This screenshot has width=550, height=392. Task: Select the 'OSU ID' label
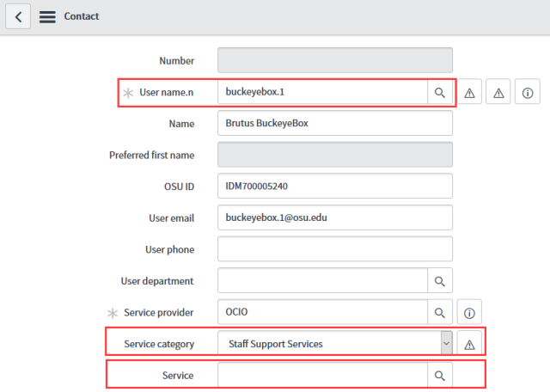(179, 187)
